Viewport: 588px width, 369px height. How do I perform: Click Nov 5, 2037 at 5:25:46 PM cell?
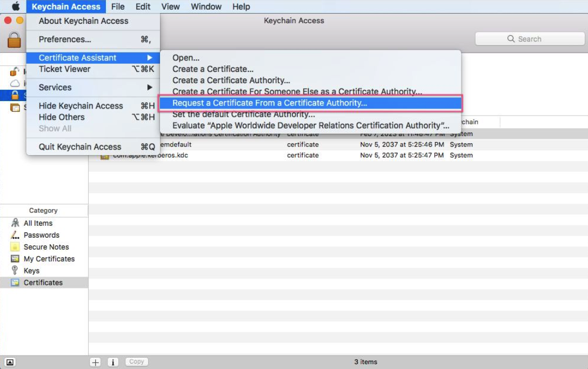click(x=402, y=144)
